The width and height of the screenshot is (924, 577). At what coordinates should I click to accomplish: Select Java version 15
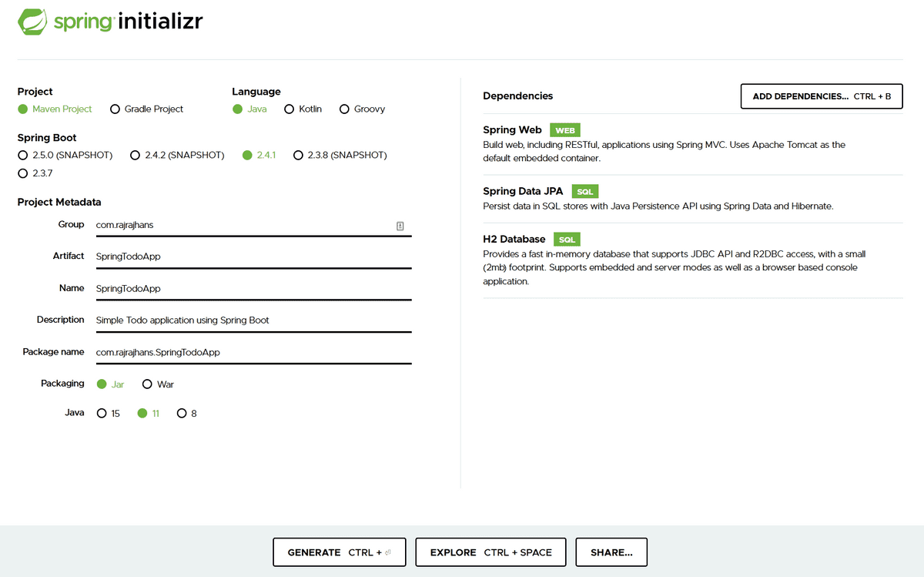tap(101, 413)
